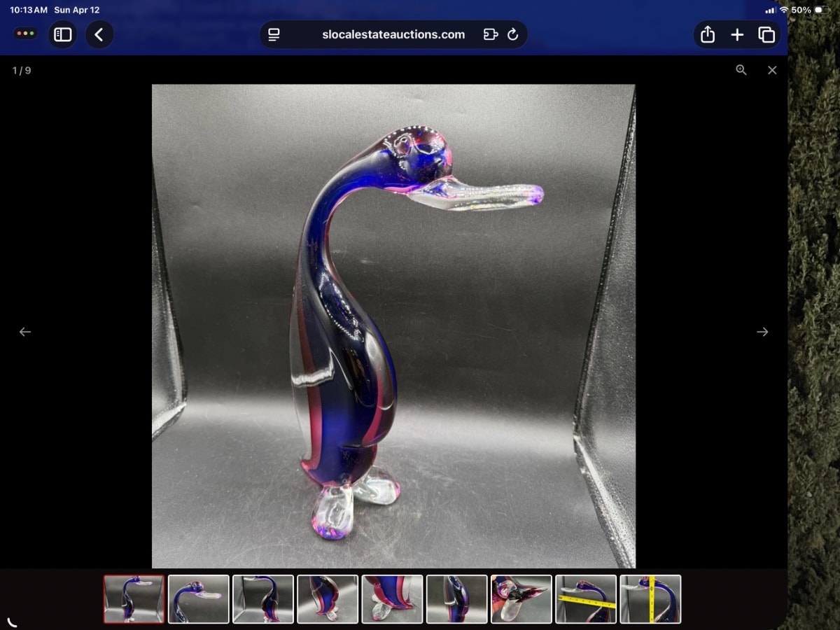Open the extensions icon in address bar
840x630 pixels.
(490, 34)
